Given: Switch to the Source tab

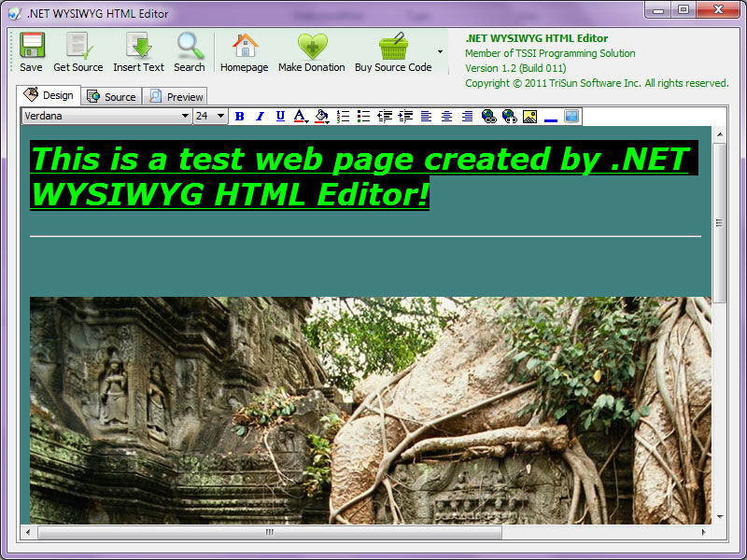Looking at the screenshot, I should pyautogui.click(x=111, y=96).
